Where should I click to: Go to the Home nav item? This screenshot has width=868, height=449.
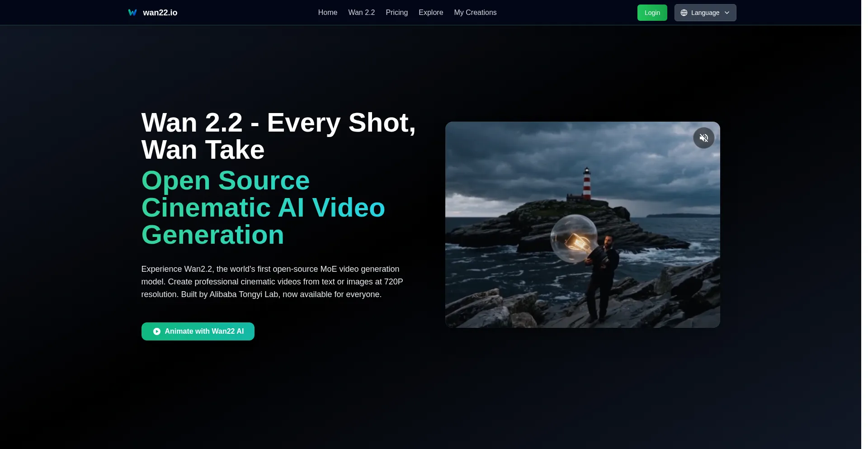[328, 13]
